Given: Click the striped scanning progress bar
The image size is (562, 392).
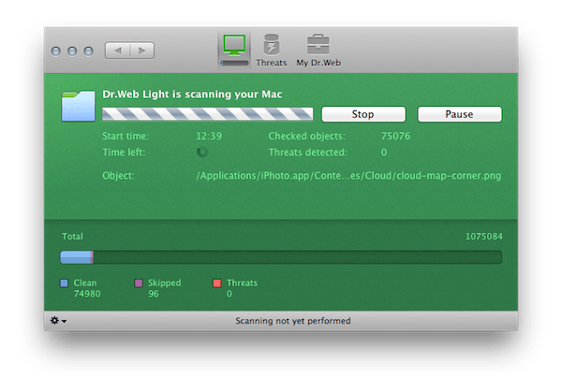Looking at the screenshot, I should 208,114.
